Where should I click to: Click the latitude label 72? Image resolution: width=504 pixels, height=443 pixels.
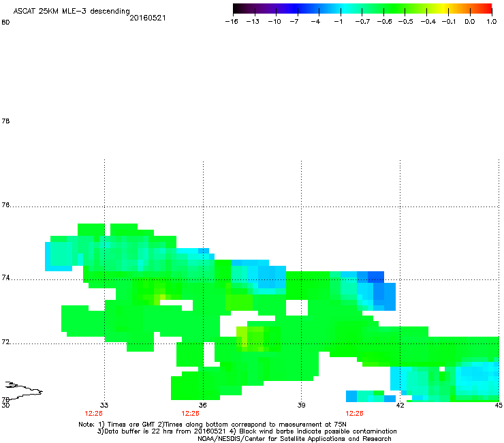(5, 341)
